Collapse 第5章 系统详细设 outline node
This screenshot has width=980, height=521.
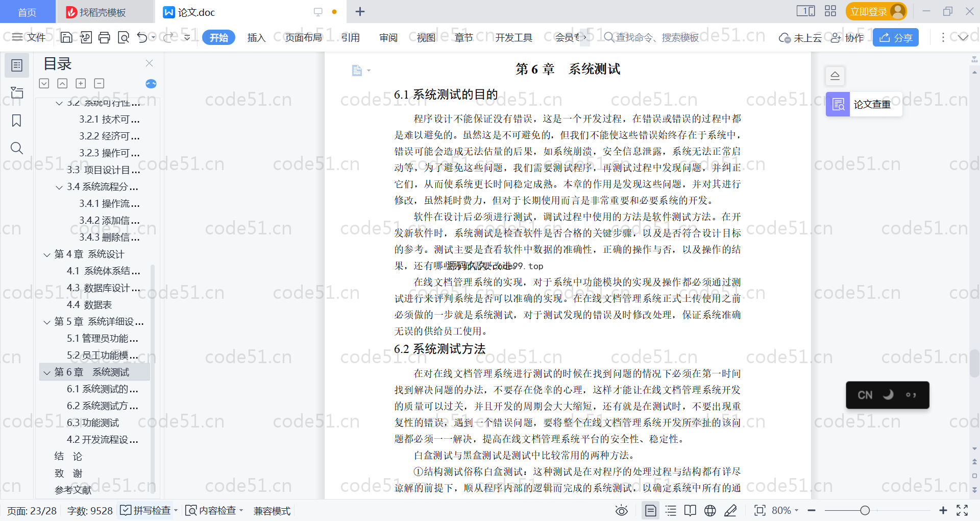click(47, 322)
